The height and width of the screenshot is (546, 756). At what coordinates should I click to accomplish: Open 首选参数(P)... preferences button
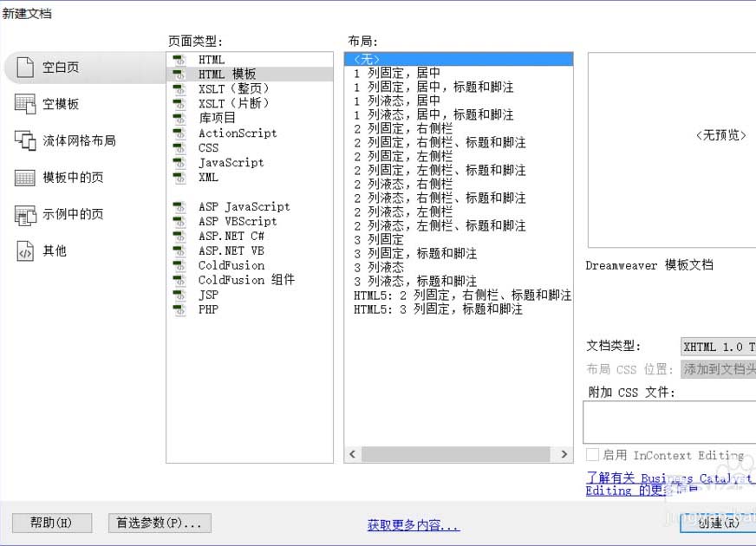click(160, 523)
